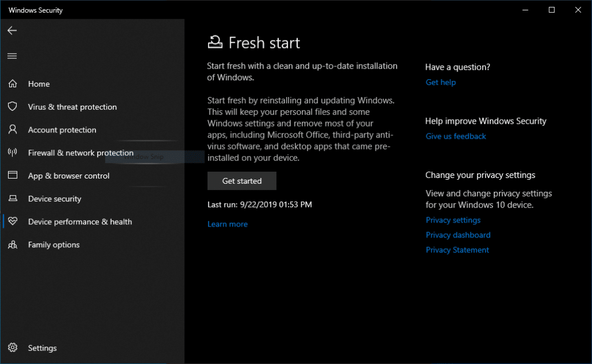
Task: Select Virus & threat protection from sidebar
Action: coord(72,107)
